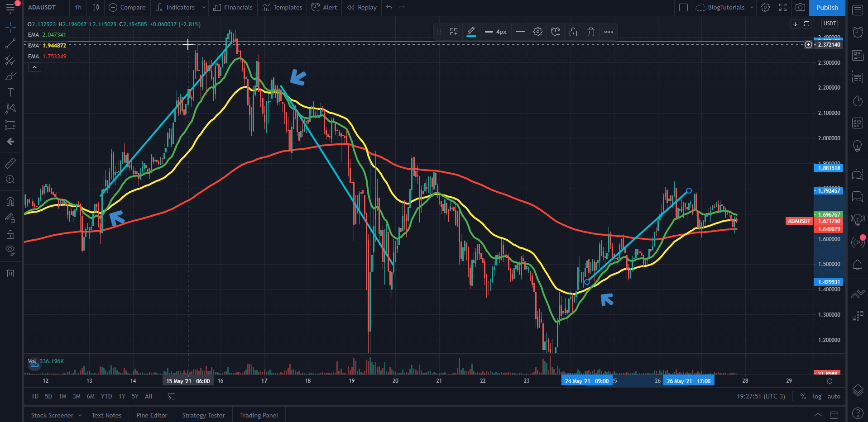Toggle the auto scale option
Viewport: 868px width, 422px height.
[834, 396]
